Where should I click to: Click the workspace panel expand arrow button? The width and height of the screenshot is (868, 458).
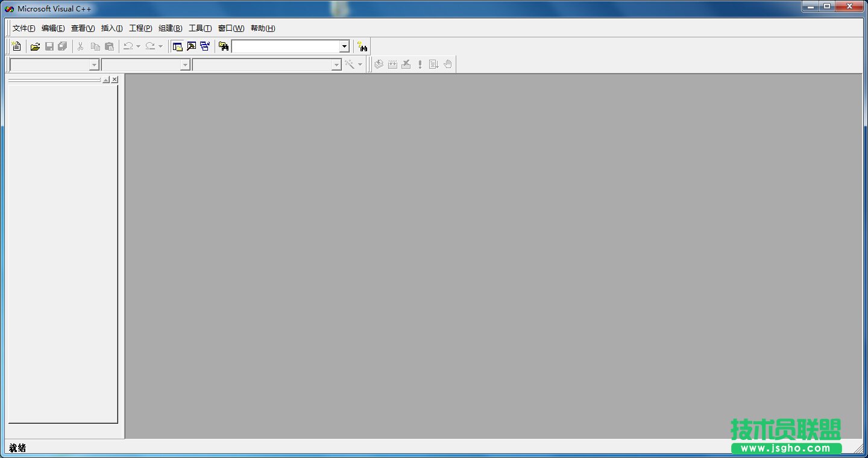106,80
